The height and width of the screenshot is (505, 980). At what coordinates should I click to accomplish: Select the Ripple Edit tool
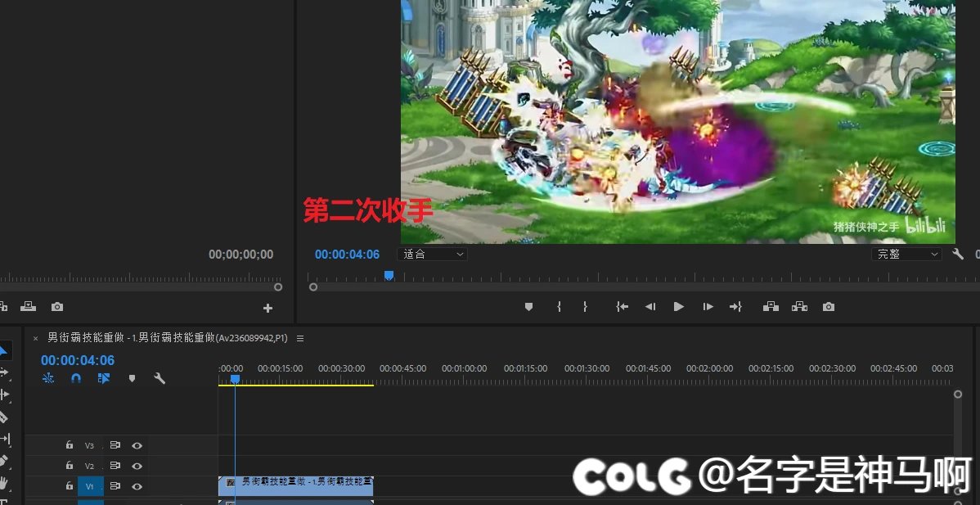coord(4,395)
